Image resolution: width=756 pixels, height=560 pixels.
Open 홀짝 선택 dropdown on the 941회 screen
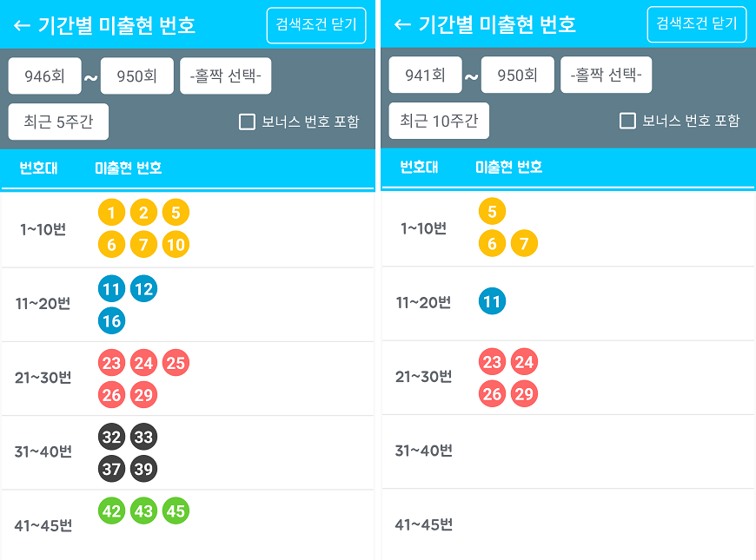(606, 76)
